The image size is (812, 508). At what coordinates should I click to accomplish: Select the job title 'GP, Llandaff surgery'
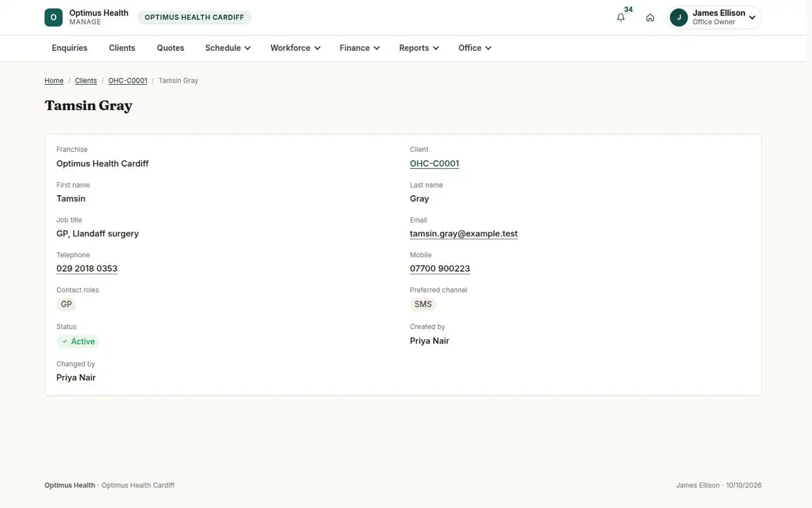click(x=97, y=234)
